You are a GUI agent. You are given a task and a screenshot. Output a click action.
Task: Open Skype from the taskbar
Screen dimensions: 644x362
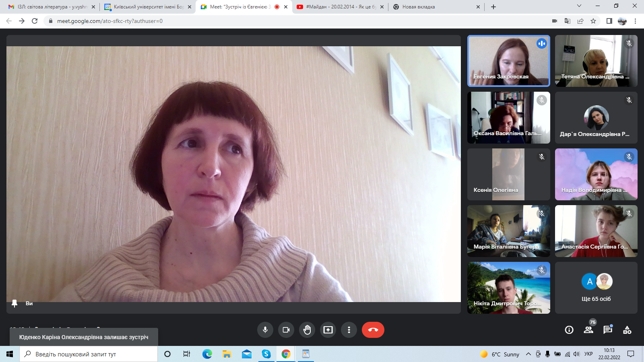coord(266,354)
